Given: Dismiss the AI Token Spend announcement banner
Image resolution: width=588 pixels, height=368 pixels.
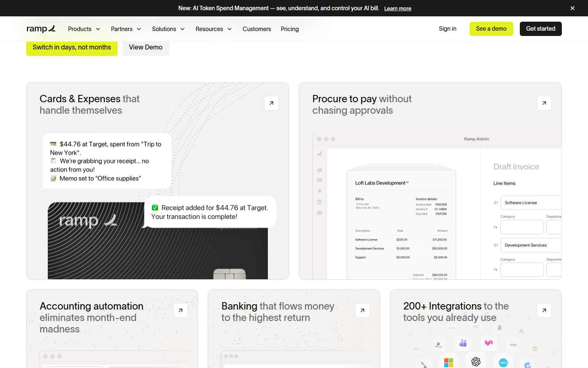Looking at the screenshot, I should (x=572, y=8).
